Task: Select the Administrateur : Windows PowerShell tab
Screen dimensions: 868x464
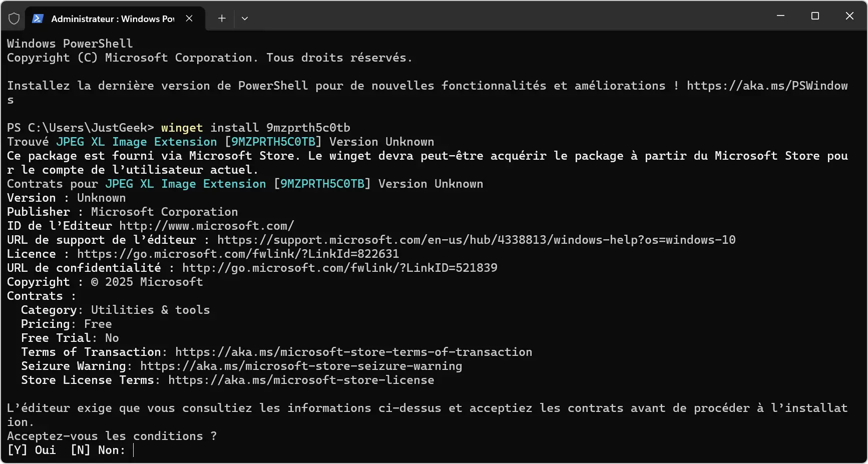Action: pyautogui.click(x=115, y=19)
